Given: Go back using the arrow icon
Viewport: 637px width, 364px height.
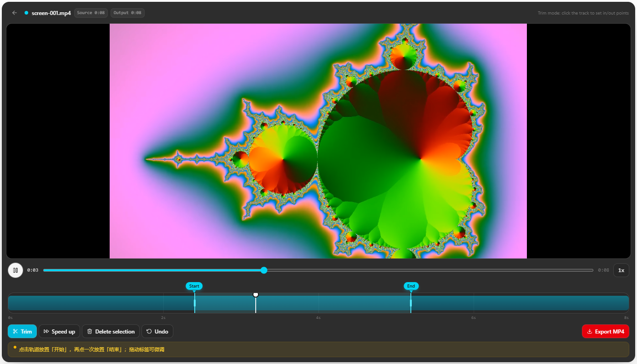Looking at the screenshot, I should (x=15, y=13).
